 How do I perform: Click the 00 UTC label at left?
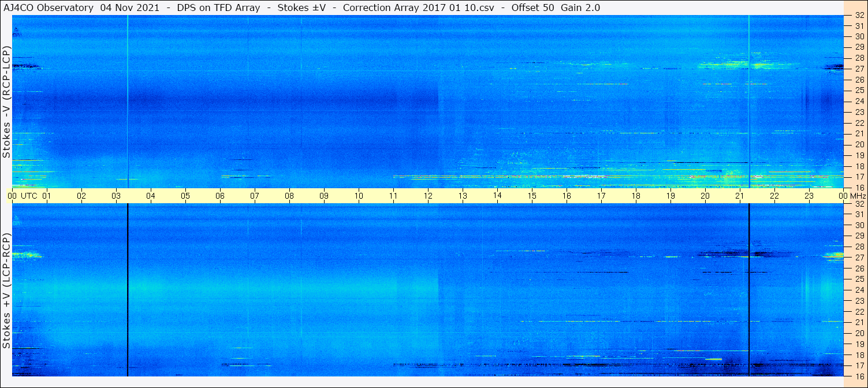click(x=22, y=196)
